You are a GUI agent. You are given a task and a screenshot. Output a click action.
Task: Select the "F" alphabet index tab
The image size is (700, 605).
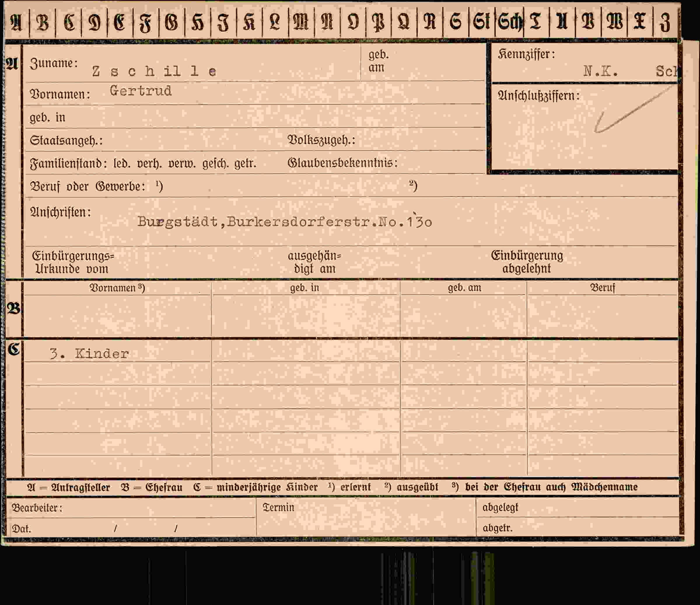pos(146,22)
